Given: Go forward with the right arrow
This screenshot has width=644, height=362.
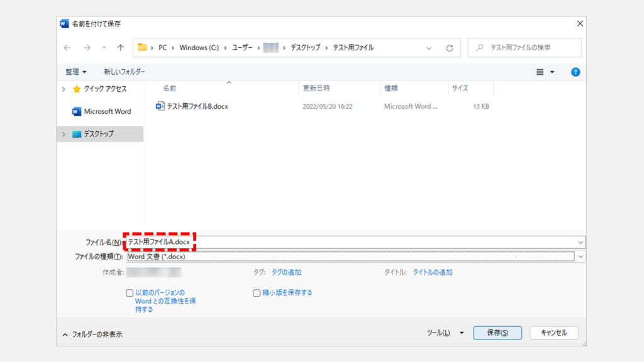Looking at the screenshot, I should (87, 48).
